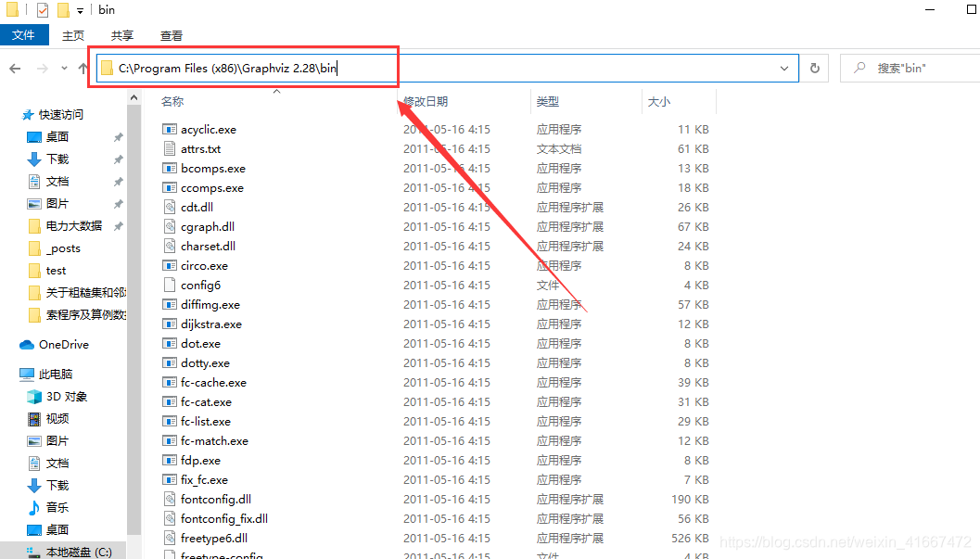Select the file name fc-cat.exe

click(206, 401)
